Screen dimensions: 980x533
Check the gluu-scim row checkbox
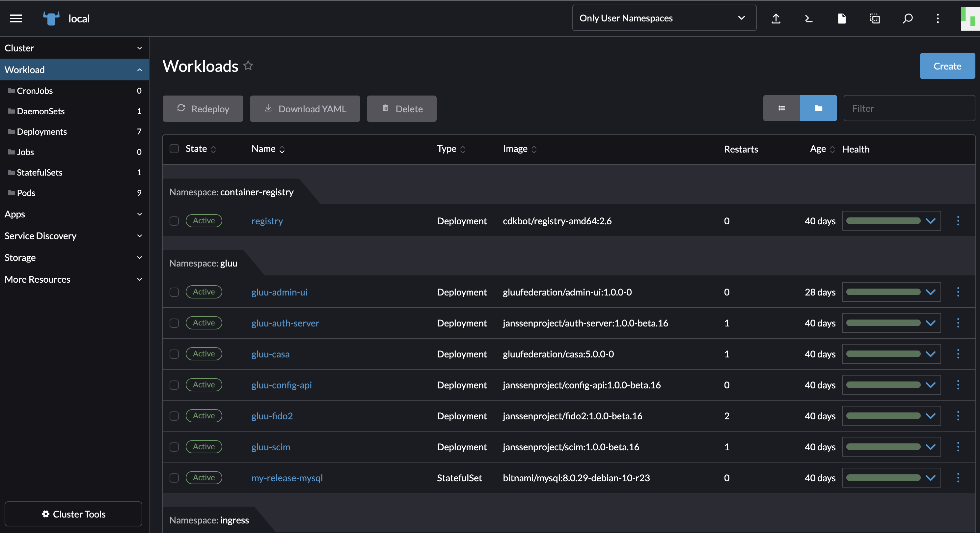(174, 447)
